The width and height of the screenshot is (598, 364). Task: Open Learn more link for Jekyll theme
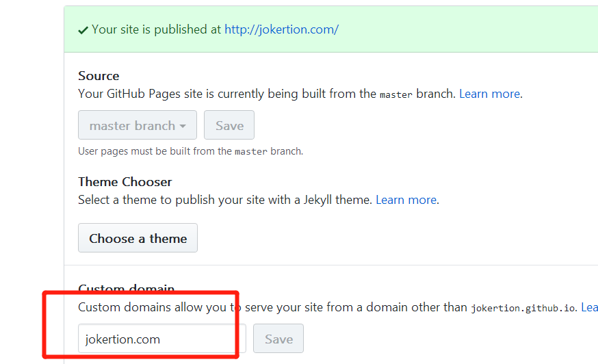pyautogui.click(x=406, y=200)
